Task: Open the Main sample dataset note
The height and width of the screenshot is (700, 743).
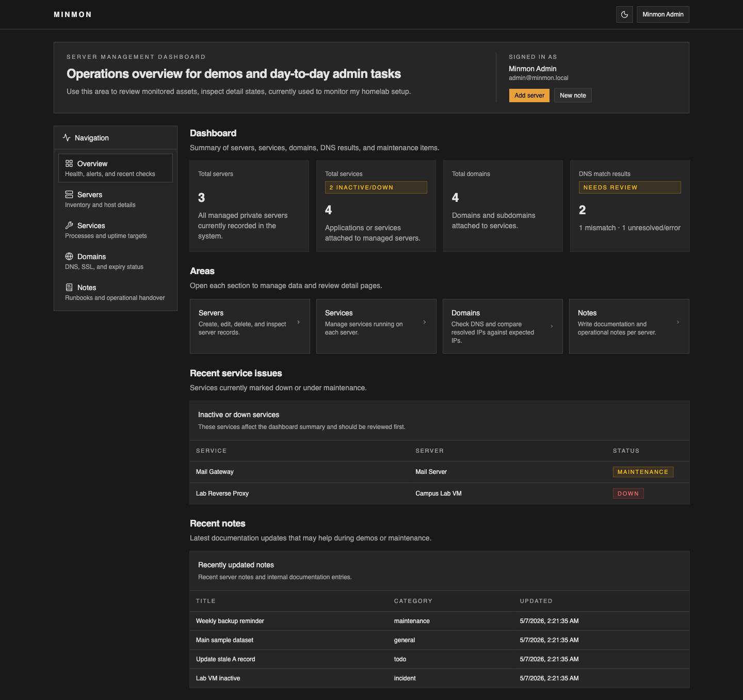Action: click(224, 640)
